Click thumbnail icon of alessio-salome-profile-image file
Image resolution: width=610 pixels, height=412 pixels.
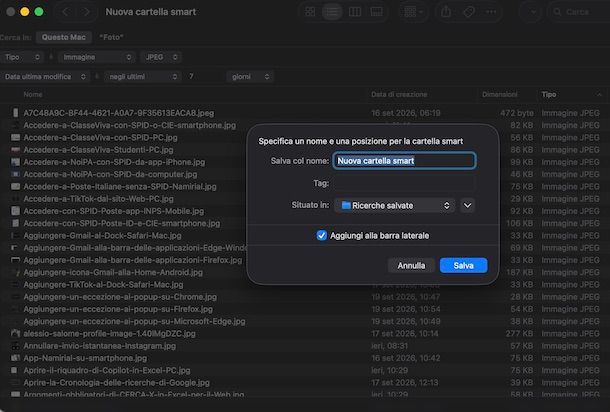coord(15,333)
